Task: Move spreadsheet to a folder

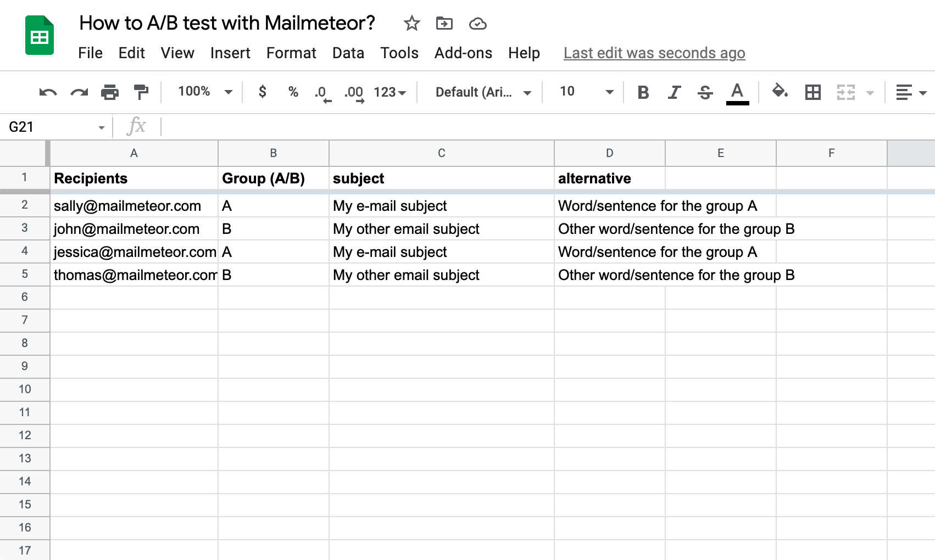Action: coord(444,24)
